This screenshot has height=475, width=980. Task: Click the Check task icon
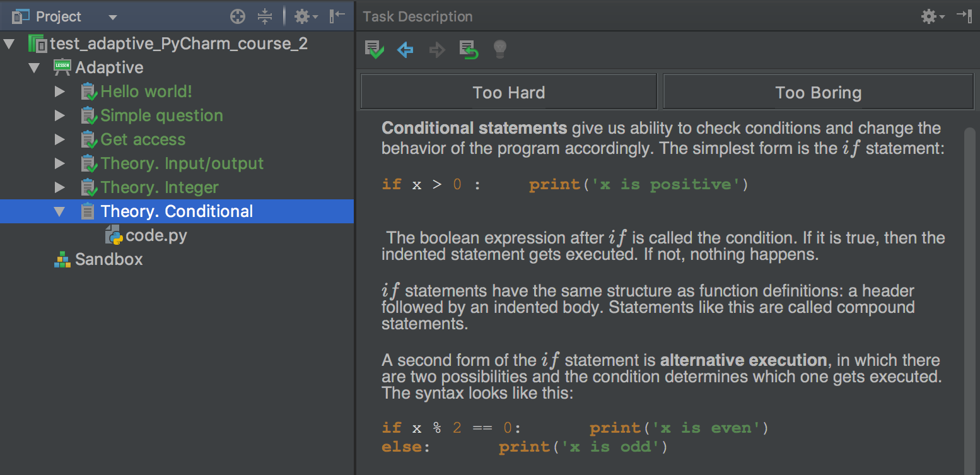click(x=374, y=50)
